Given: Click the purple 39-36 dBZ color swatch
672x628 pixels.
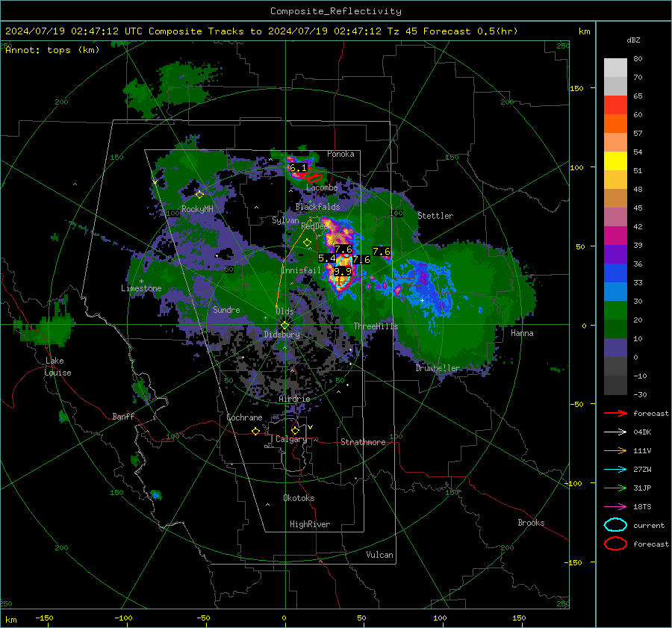Looking at the screenshot, I should click(615, 254).
